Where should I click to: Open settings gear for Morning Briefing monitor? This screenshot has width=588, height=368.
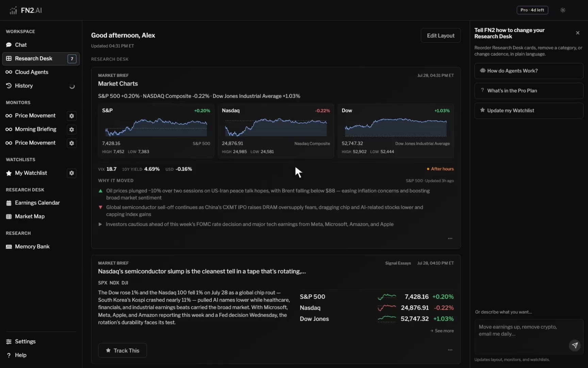pos(71,129)
